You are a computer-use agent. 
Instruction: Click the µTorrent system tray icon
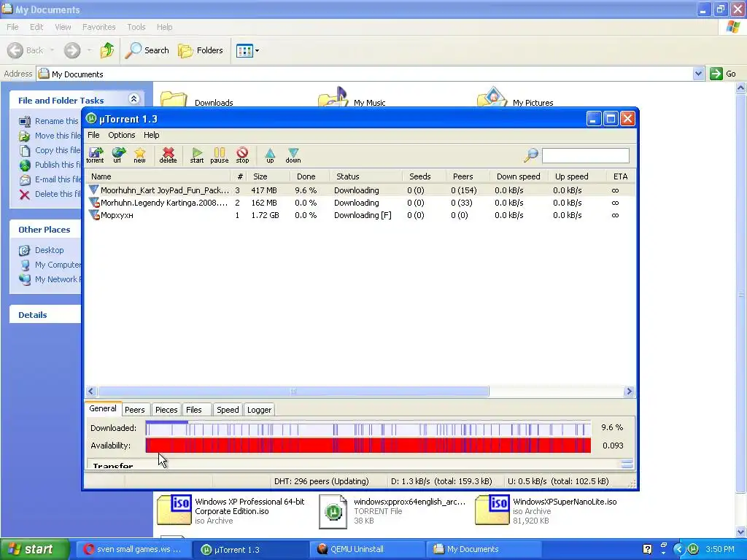[693, 549]
